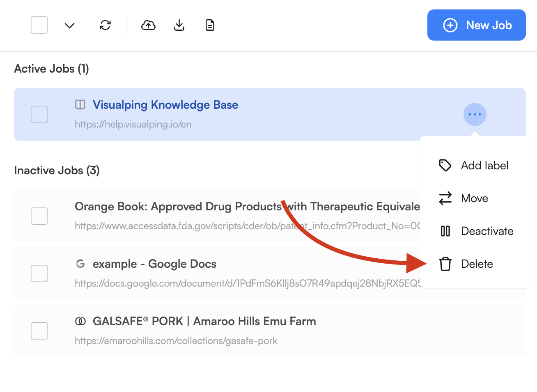Expand the selection dropdown chevron
Screen dimensions: 537x392
(69, 25)
